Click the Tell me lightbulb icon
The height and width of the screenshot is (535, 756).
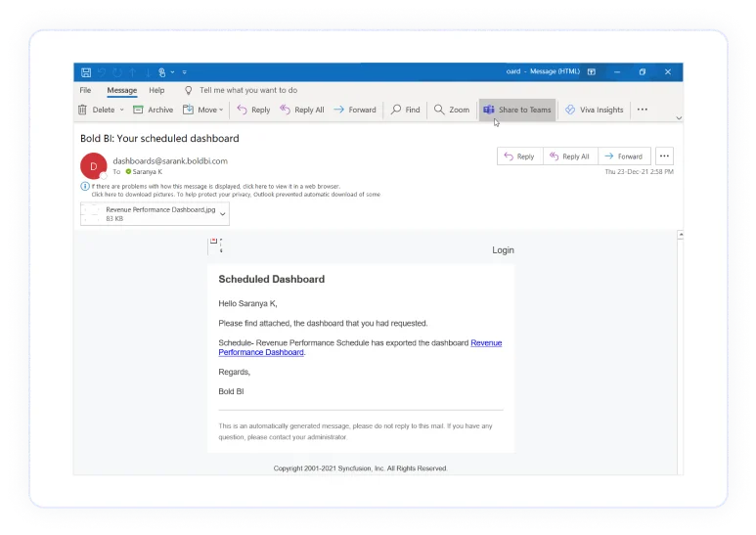pyautogui.click(x=189, y=90)
